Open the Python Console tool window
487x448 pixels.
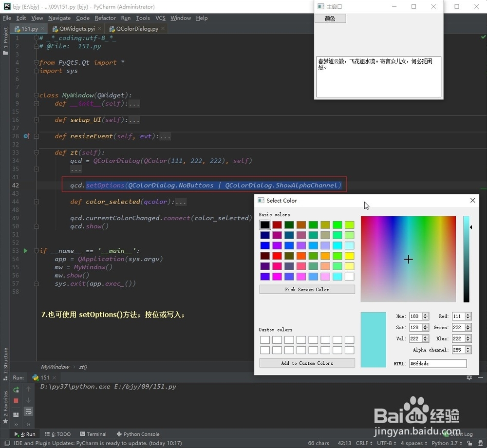(138, 434)
